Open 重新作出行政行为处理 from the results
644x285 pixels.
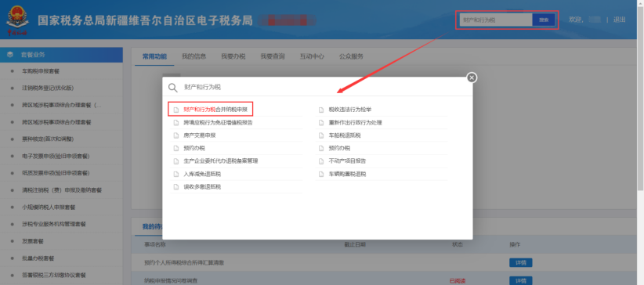(356, 122)
